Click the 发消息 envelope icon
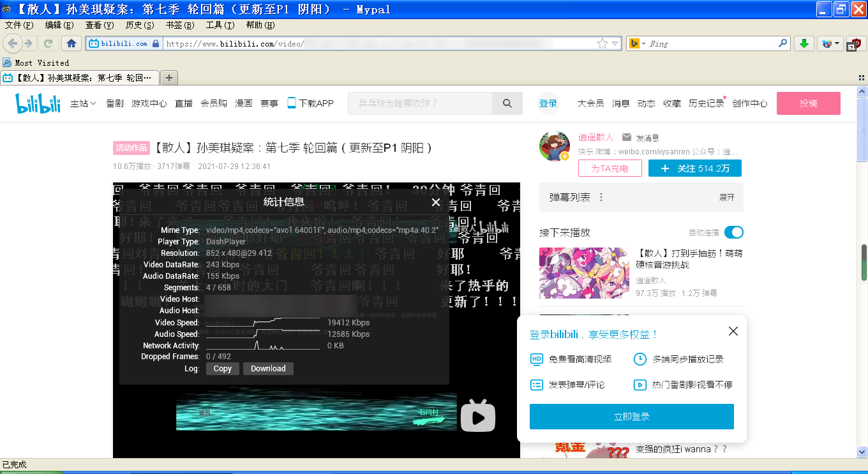 pyautogui.click(x=627, y=137)
